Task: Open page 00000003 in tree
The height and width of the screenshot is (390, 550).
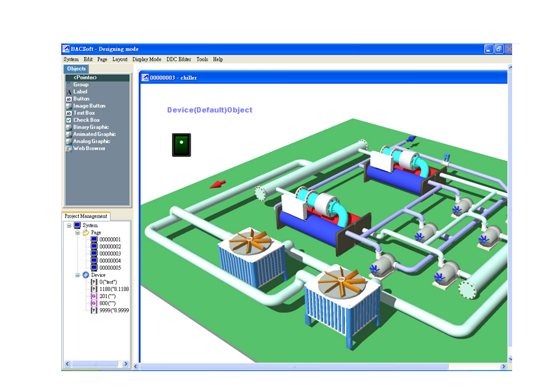Action: (110, 254)
